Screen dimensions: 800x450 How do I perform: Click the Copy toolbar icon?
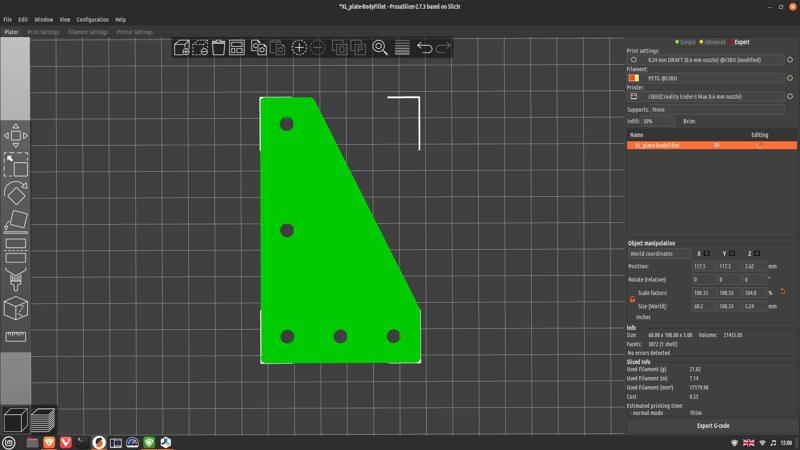pos(259,48)
